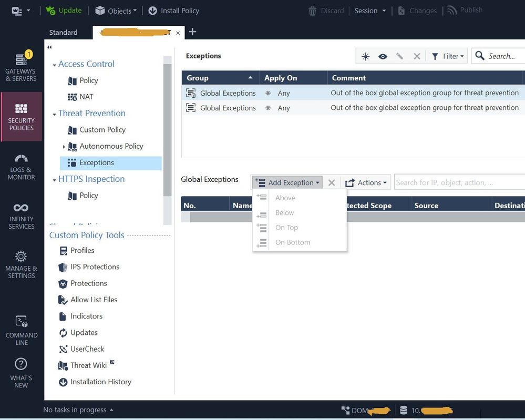Screen dimensions: 525x420
Task: Expand the Autonomous Policy tree node
Action: tap(64, 147)
